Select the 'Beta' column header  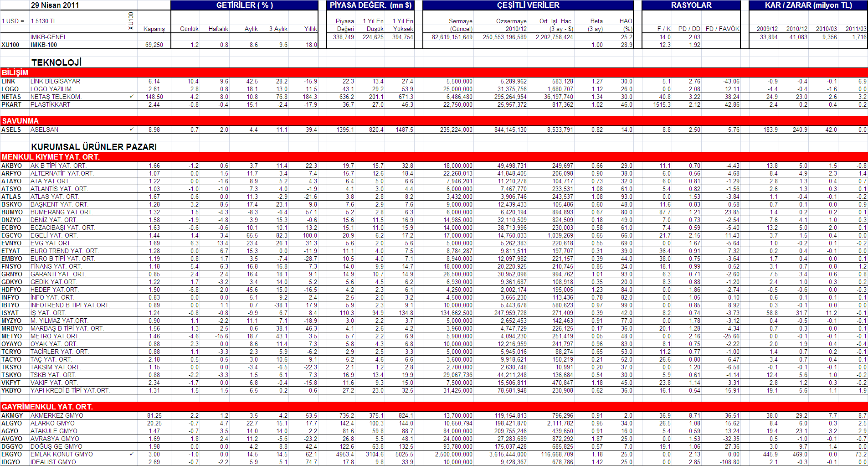[596, 21]
